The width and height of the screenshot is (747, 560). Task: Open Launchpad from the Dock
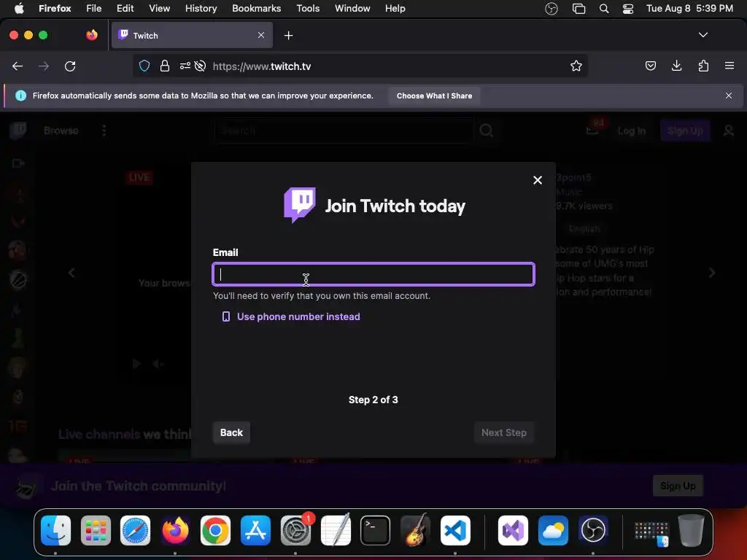[96, 530]
